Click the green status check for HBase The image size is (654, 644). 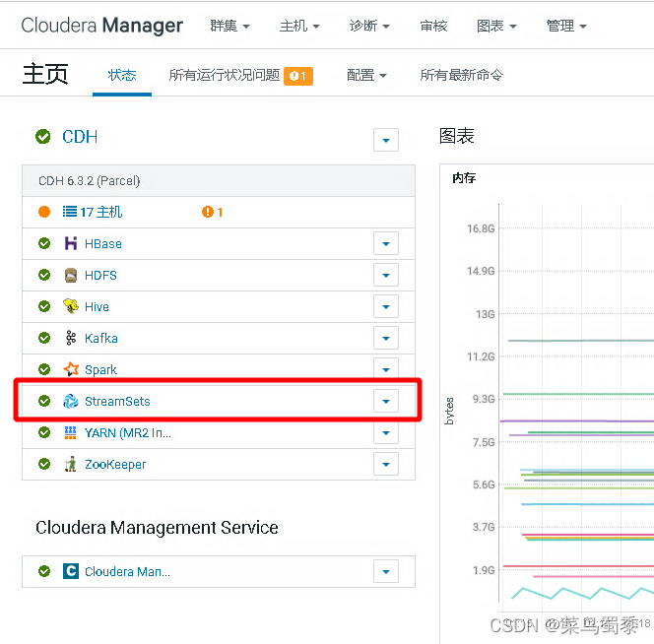click(44, 243)
